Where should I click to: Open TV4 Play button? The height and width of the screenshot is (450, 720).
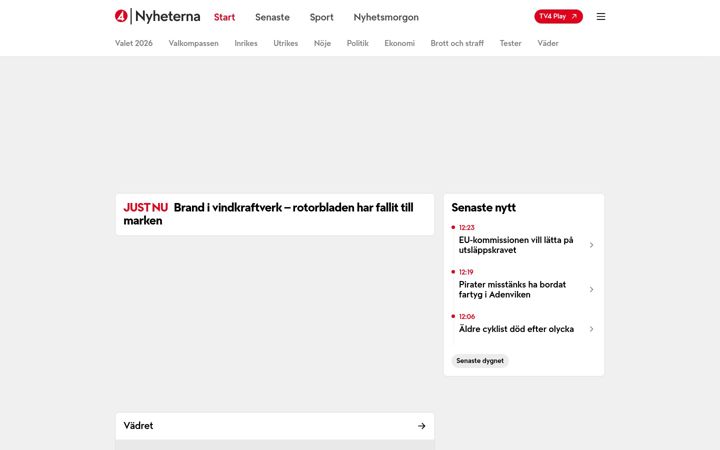[558, 17]
